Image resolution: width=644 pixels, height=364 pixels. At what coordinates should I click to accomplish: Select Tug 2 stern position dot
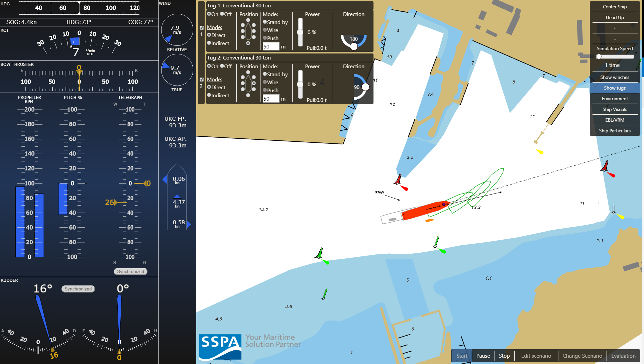click(248, 95)
